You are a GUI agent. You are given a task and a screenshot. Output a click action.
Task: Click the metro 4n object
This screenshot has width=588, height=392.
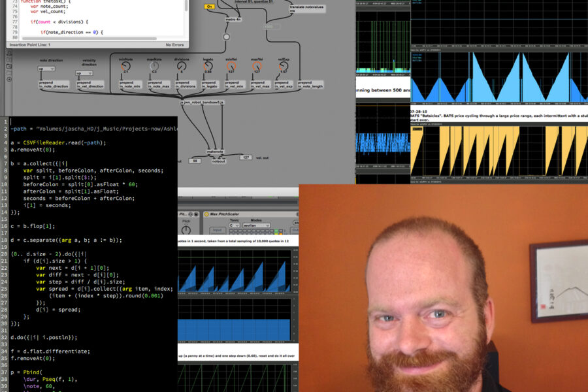(x=233, y=20)
